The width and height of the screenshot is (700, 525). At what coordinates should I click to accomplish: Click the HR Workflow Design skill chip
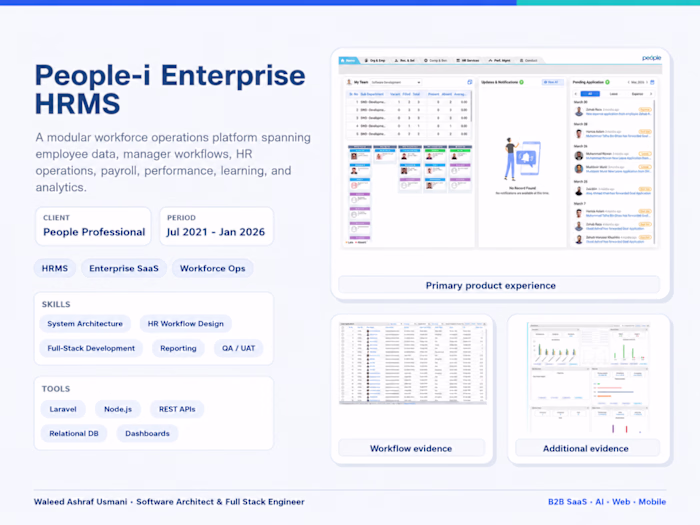tap(186, 324)
